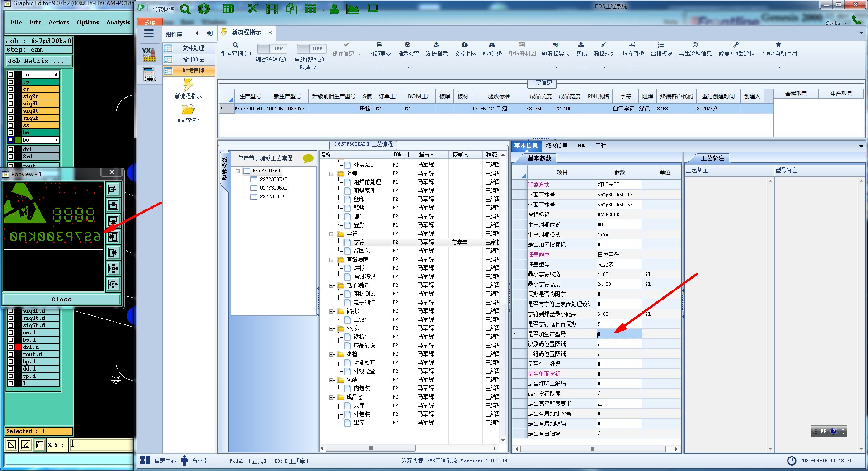868x471 pixels.
Task: Open the MI数据导入 dropdown arrow
Action: (556, 67)
